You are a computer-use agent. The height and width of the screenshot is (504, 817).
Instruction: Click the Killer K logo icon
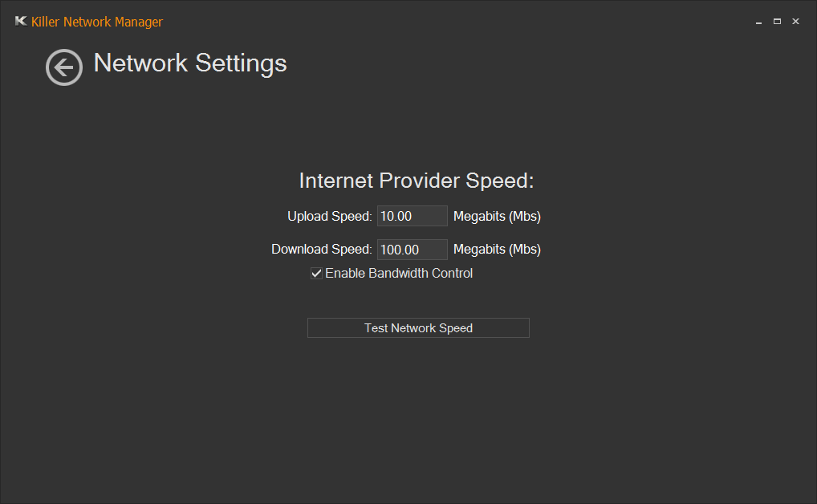coord(21,21)
